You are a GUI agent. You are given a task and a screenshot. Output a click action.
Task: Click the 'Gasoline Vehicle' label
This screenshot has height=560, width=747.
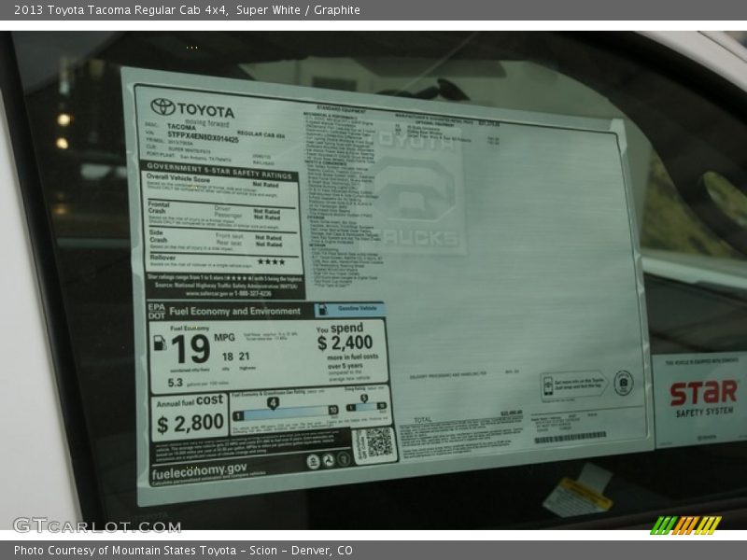(358, 309)
